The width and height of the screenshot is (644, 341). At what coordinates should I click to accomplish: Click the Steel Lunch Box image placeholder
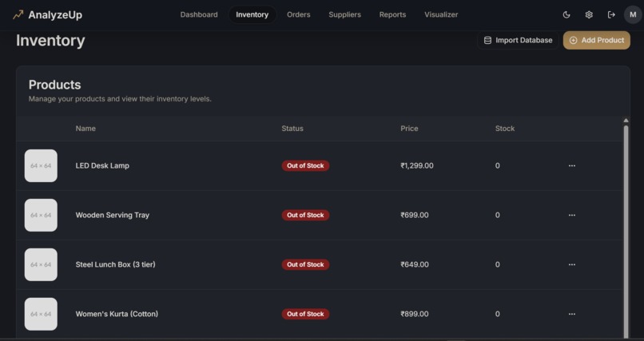(41, 264)
